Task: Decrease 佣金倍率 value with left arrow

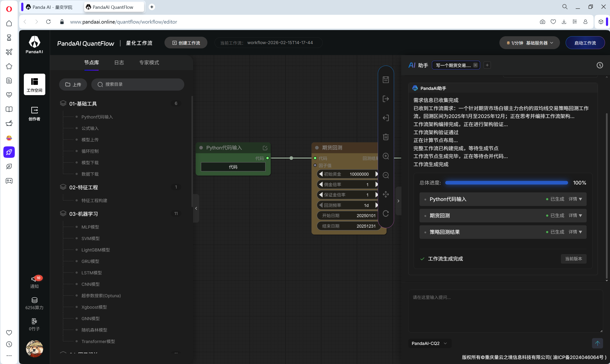Action: (x=321, y=184)
